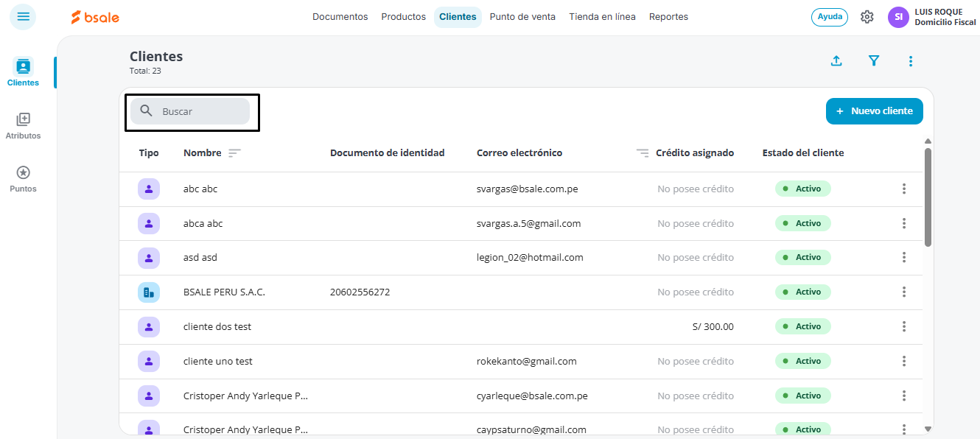Select client name abca abc
The height and width of the screenshot is (439, 980).
click(203, 223)
